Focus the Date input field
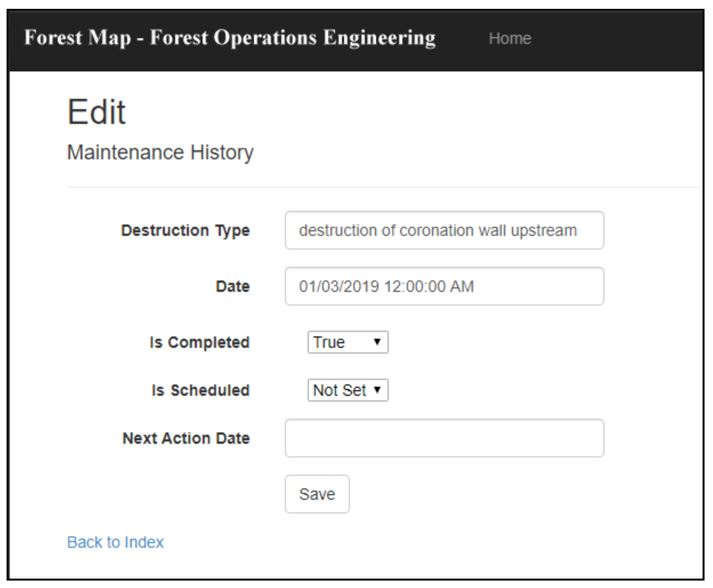This screenshot has height=588, width=713. point(444,286)
